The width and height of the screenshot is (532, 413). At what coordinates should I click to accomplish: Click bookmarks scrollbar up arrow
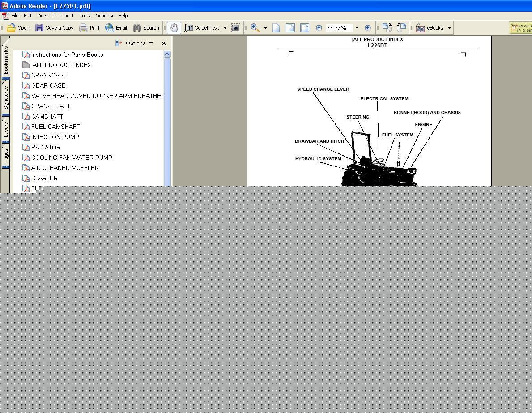(167, 54)
